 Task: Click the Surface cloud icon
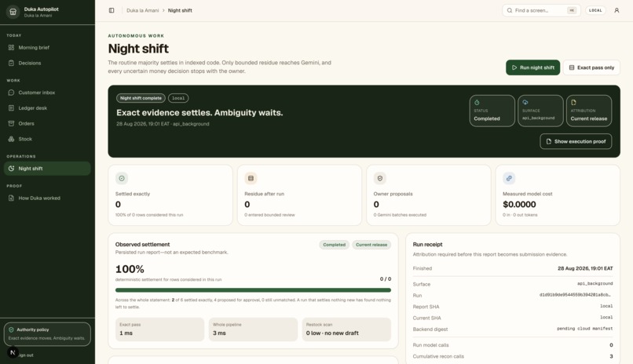(x=525, y=103)
